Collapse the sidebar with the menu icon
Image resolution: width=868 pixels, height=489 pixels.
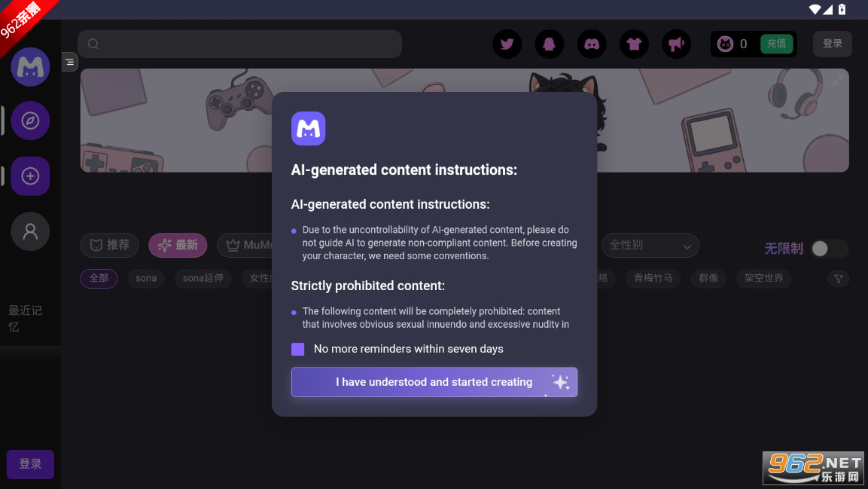pyautogui.click(x=69, y=62)
